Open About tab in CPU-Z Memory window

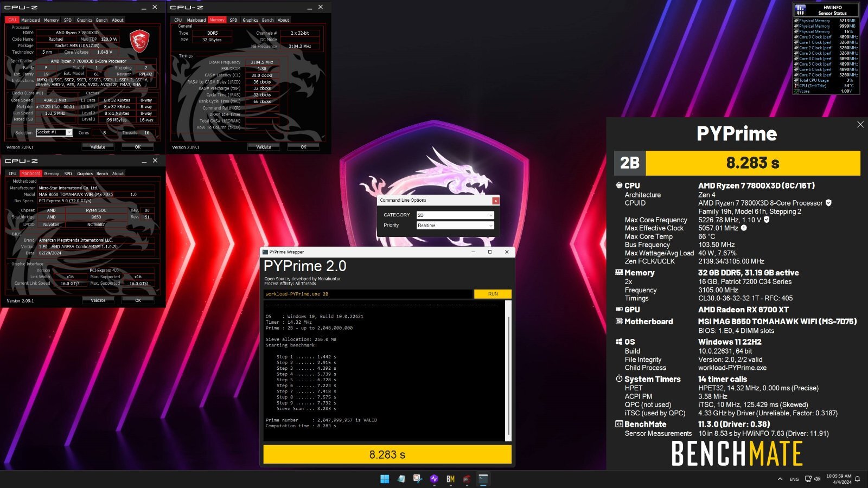tap(284, 20)
